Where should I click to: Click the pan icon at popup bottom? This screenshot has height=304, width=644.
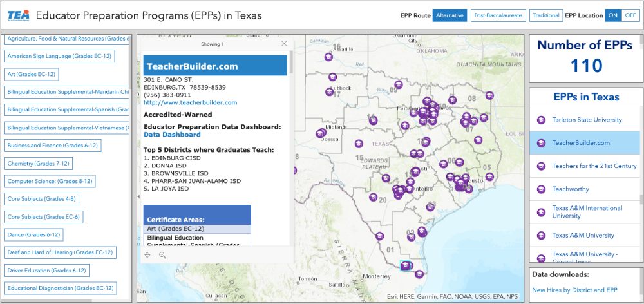pos(147,255)
